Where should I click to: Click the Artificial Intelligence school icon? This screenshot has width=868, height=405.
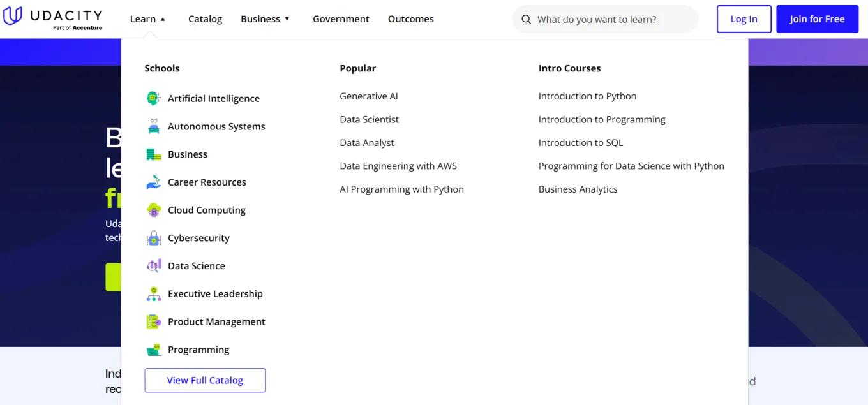(x=153, y=98)
